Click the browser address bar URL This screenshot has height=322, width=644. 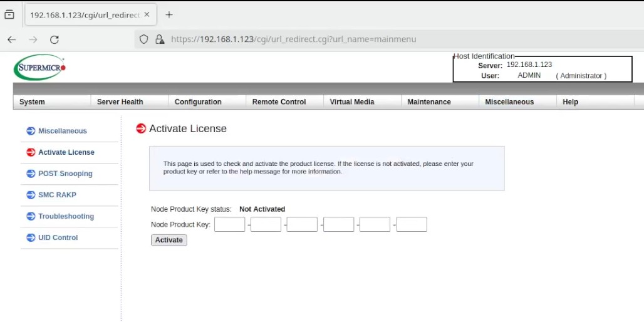(x=293, y=39)
